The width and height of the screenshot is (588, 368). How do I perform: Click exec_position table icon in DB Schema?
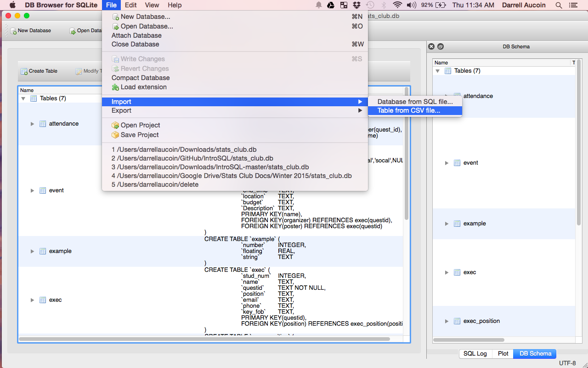pyautogui.click(x=457, y=321)
